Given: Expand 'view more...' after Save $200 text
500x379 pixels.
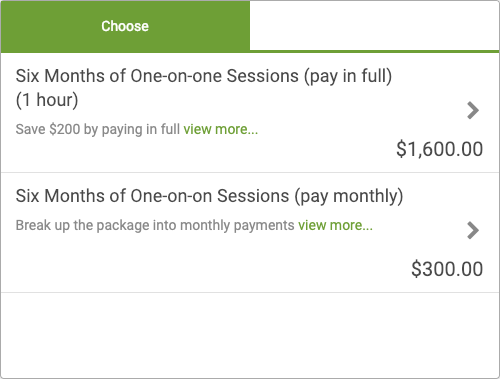Looking at the screenshot, I should pos(221,129).
